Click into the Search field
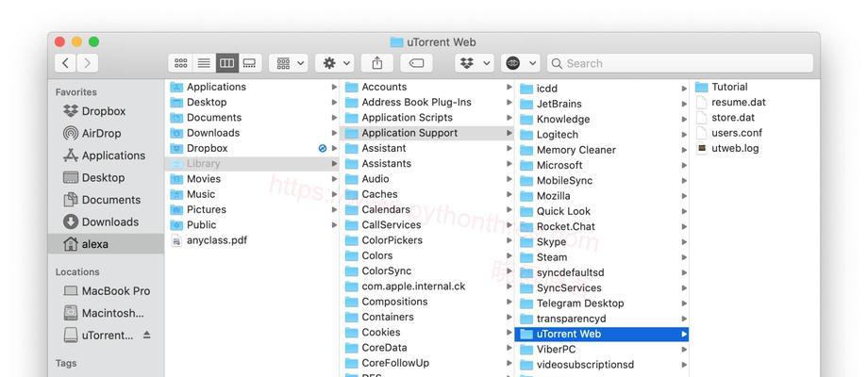Viewport: 868px width, 377px height. click(680, 63)
